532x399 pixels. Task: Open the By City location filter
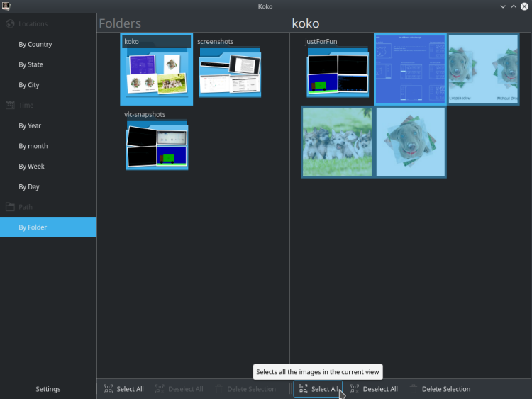pos(48,85)
